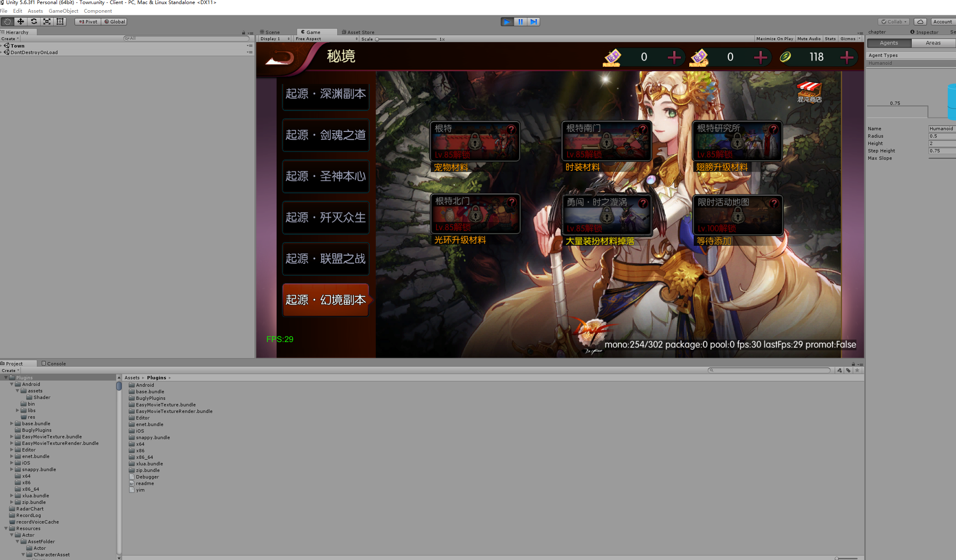This screenshot has height=560, width=956.
Task: Open the Account dropdown button
Action: pyautogui.click(x=942, y=22)
